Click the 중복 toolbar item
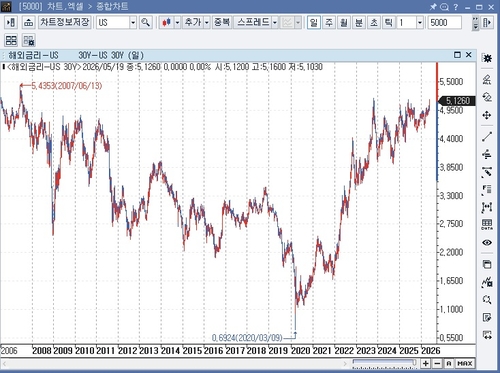Image resolution: width=500 pixels, height=373 pixels. pos(222,23)
